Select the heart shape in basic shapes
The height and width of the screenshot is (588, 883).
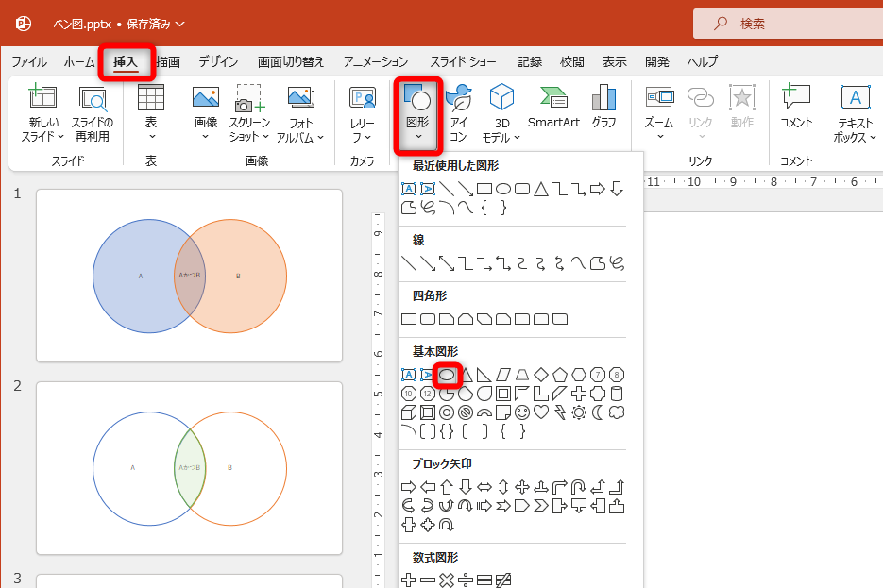point(540,413)
